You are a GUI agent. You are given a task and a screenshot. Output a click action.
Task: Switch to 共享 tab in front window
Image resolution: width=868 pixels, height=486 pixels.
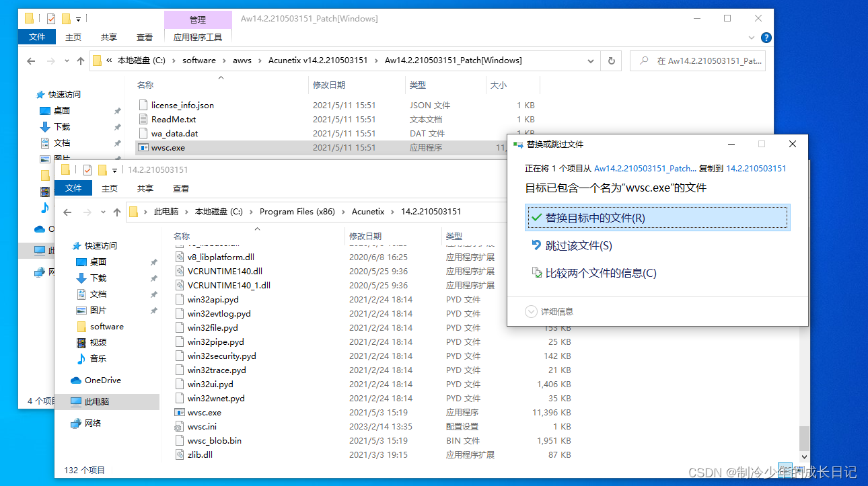(x=145, y=189)
